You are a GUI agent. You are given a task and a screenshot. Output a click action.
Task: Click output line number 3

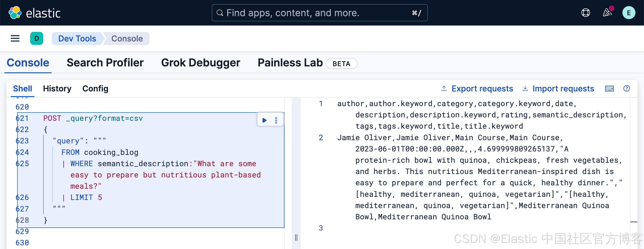[x=321, y=228]
